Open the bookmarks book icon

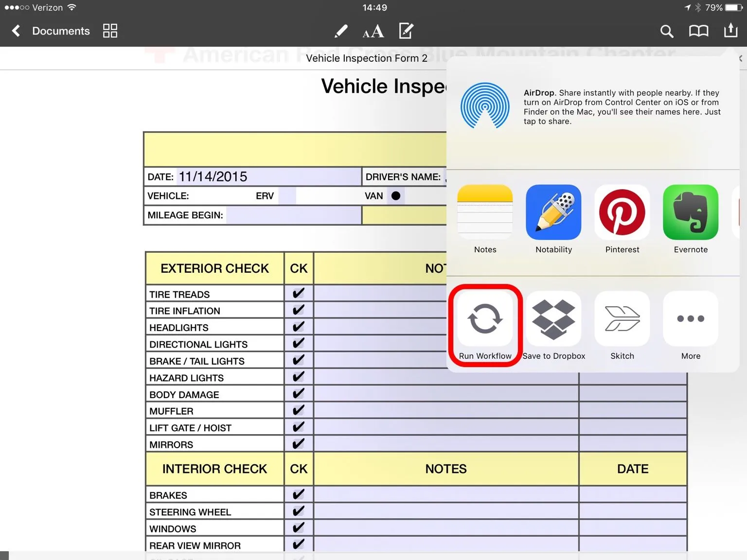pos(698,32)
